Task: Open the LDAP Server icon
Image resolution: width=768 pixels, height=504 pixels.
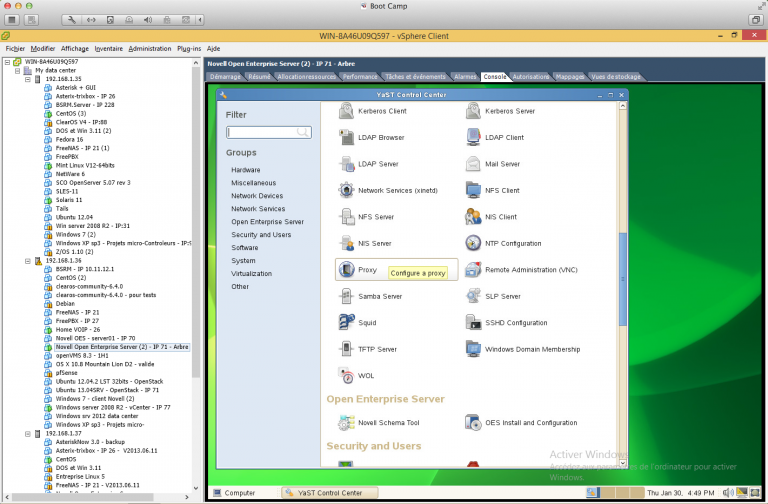Action: point(346,164)
